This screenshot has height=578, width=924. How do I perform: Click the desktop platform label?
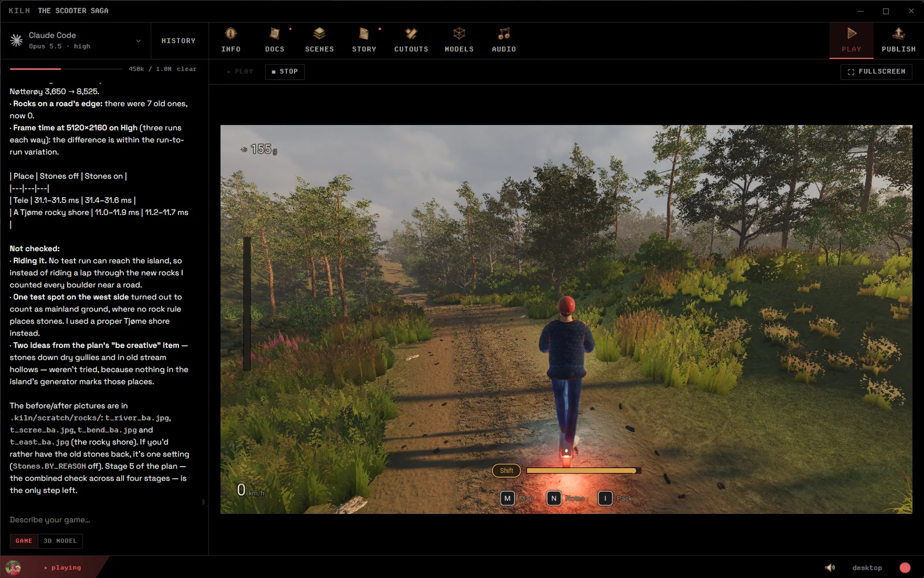click(867, 568)
